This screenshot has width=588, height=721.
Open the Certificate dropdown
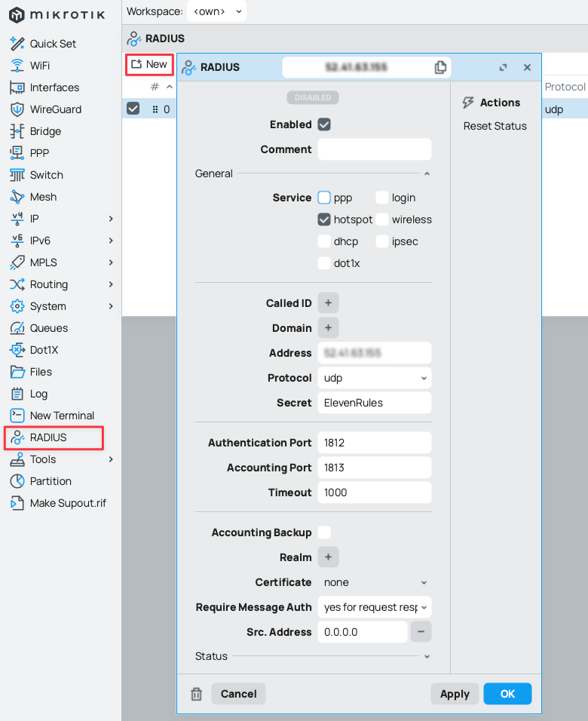375,582
